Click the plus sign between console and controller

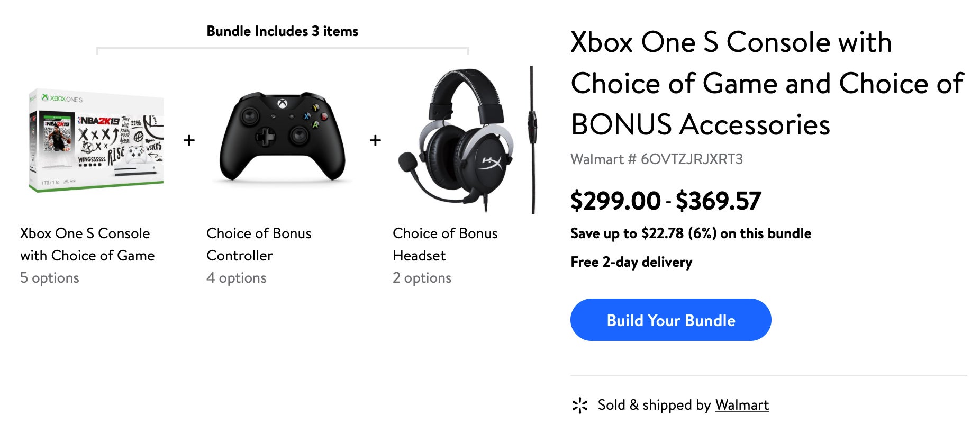[189, 140]
